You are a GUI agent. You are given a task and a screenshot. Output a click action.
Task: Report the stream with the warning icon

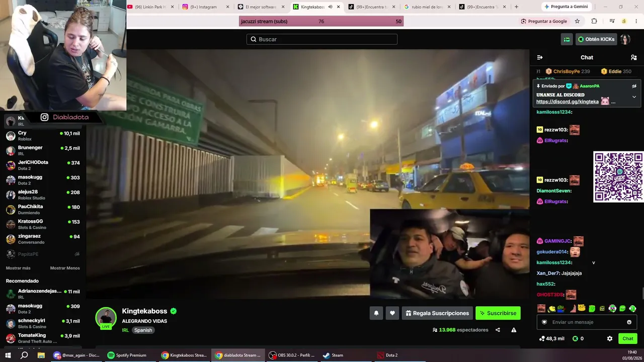[x=514, y=330]
